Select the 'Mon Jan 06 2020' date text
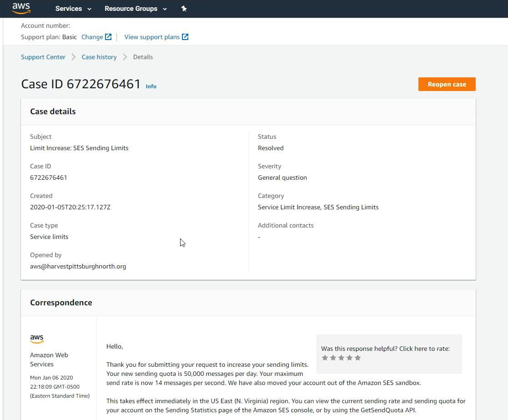Screen dimensions: 508x420 click(51, 378)
